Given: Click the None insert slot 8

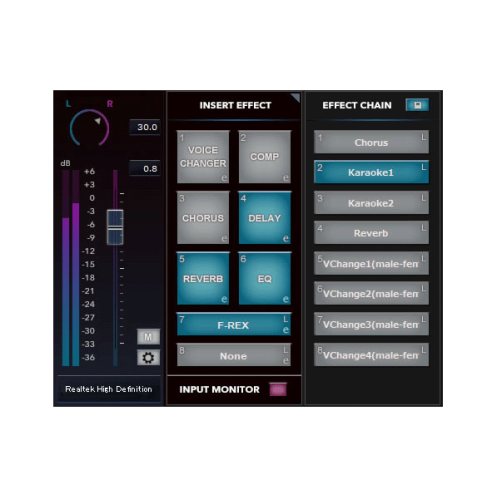Looking at the screenshot, I should (234, 355).
